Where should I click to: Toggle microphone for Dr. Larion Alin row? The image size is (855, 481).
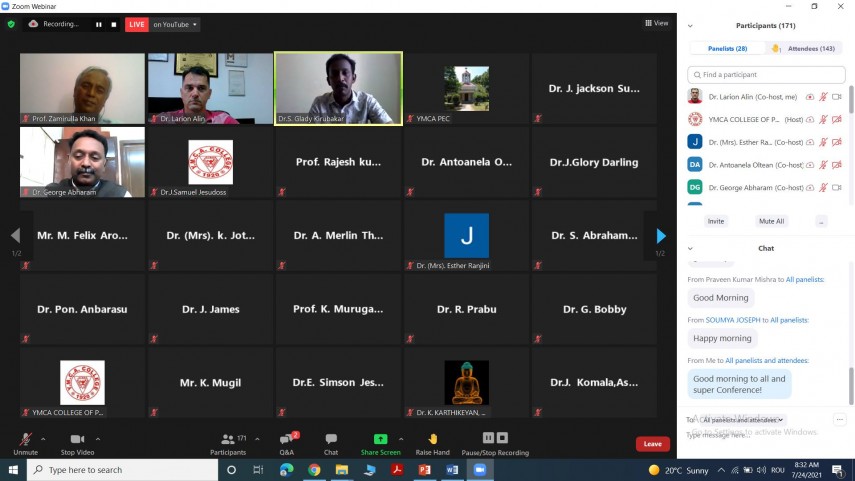823,97
